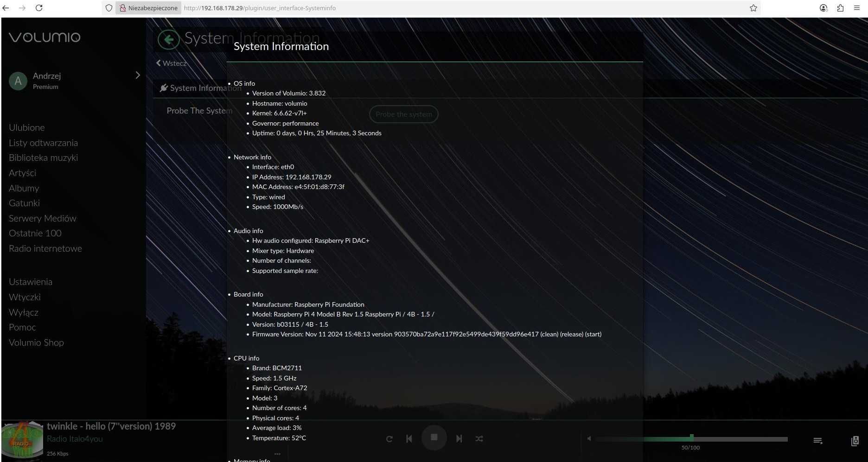Open Ustawienia settings

tap(31, 282)
